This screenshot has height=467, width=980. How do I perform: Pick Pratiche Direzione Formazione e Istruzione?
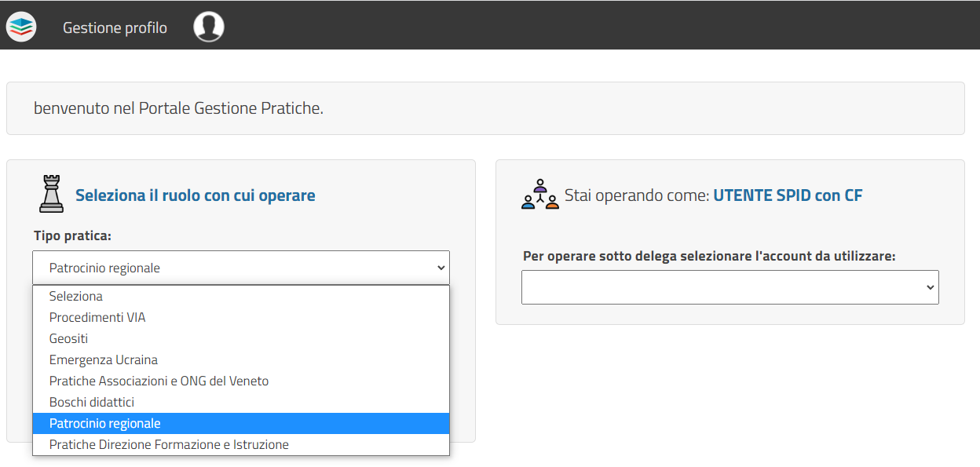pos(169,445)
